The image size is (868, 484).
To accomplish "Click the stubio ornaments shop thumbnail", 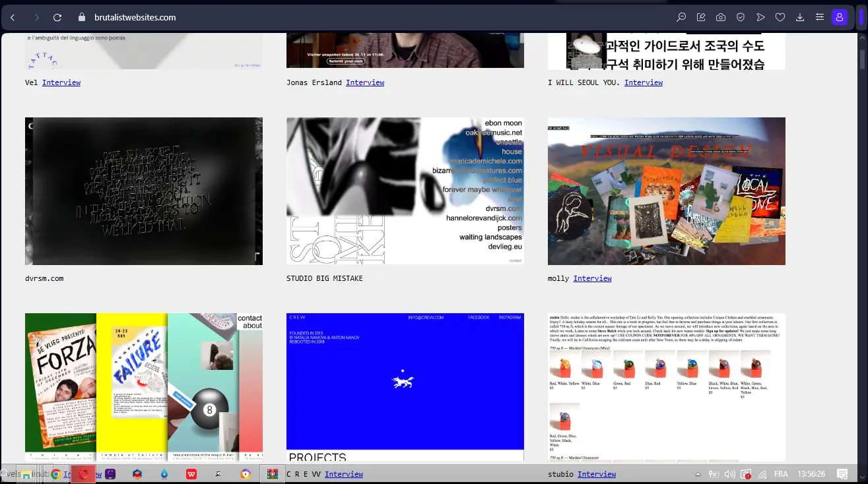I will click(667, 387).
